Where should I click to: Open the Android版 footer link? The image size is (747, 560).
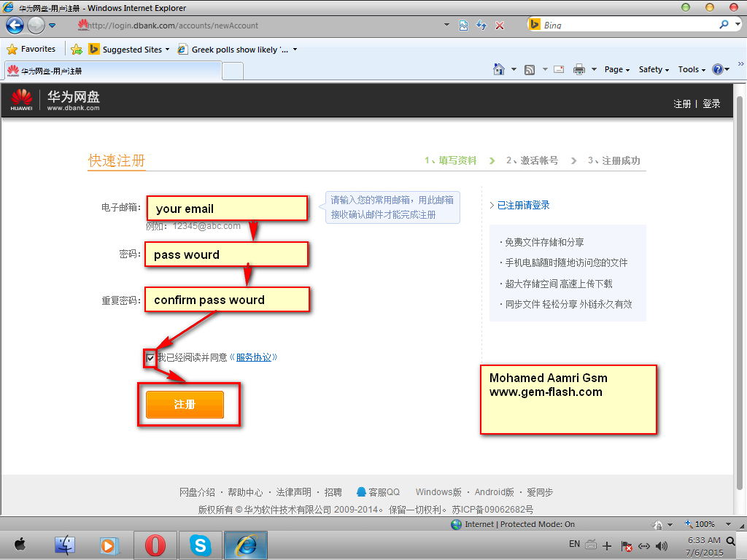click(494, 492)
